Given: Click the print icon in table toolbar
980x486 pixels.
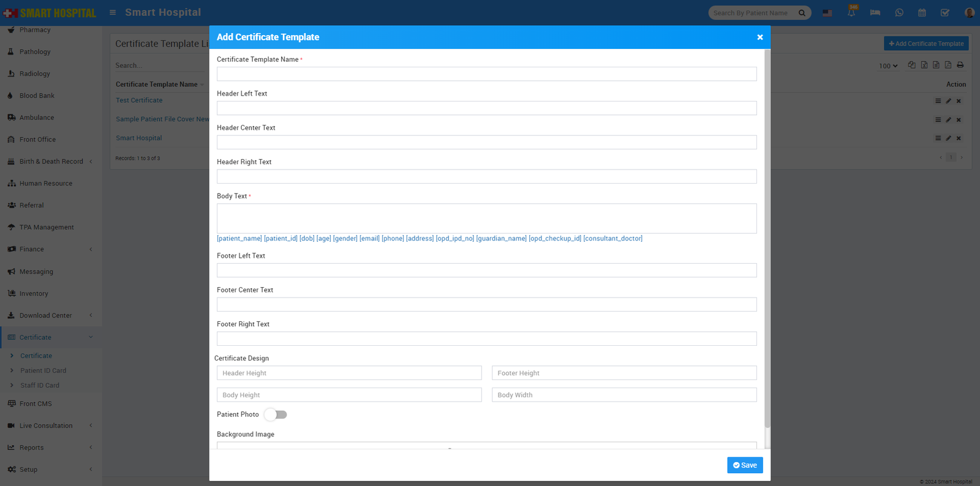Looking at the screenshot, I should 960,65.
